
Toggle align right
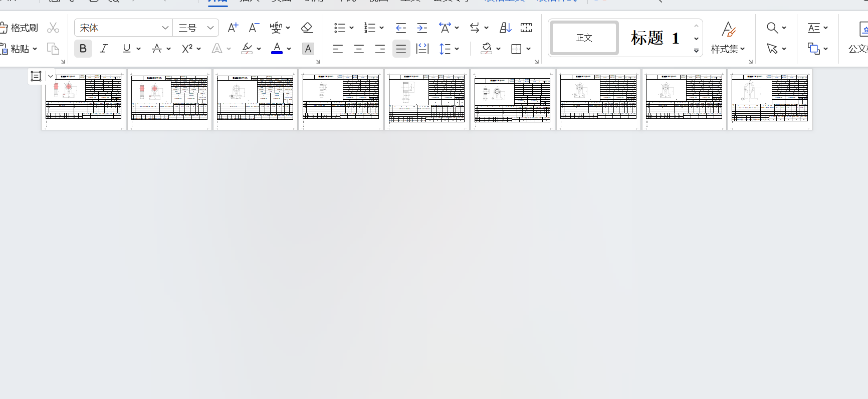click(x=380, y=49)
